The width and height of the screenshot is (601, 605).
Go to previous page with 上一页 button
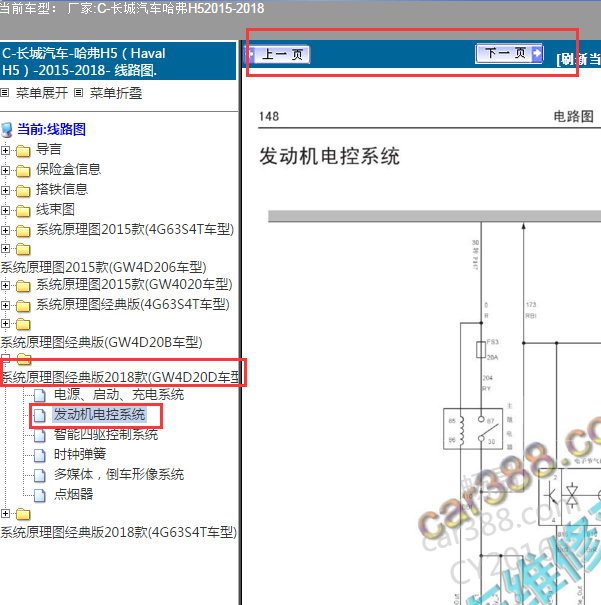pyautogui.click(x=277, y=54)
